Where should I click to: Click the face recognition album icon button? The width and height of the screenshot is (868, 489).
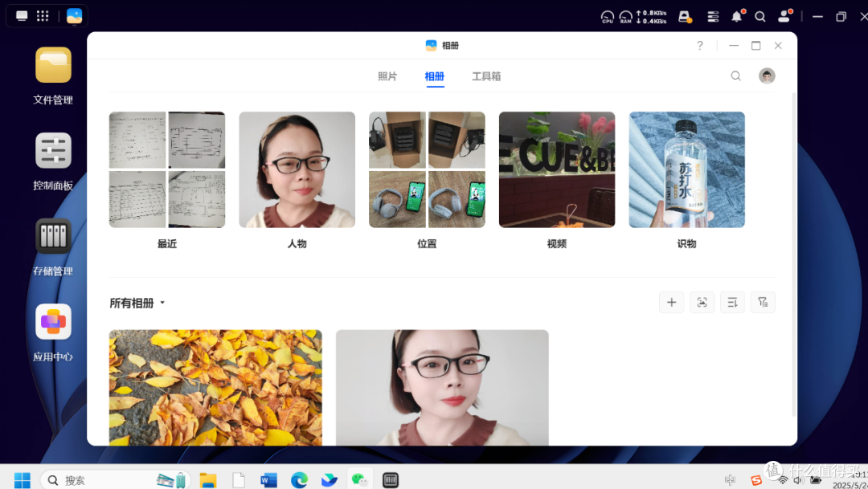click(x=702, y=302)
